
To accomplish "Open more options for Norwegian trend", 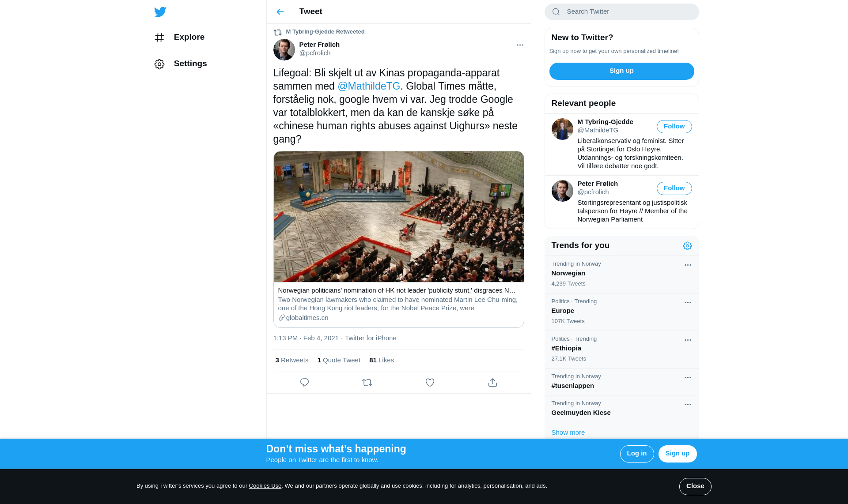I will tap(688, 265).
